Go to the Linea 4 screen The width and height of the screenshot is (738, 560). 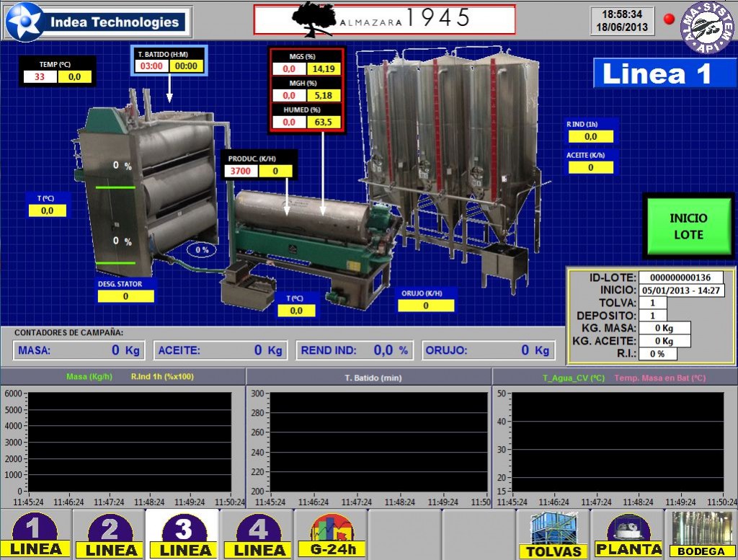258,535
